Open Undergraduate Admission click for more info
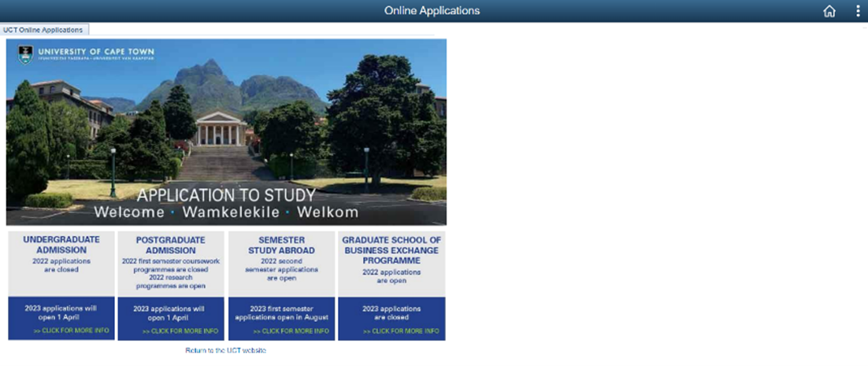This screenshot has width=868, height=366. click(71, 331)
